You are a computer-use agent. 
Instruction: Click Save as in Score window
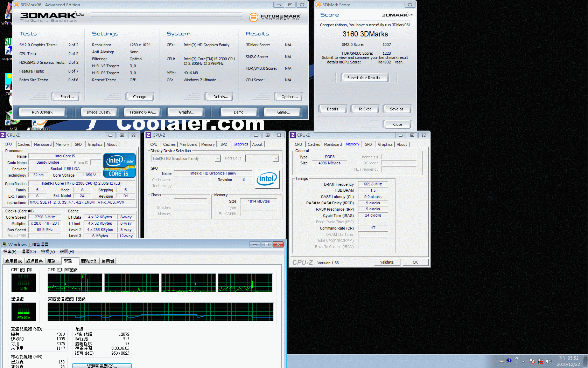coord(398,109)
